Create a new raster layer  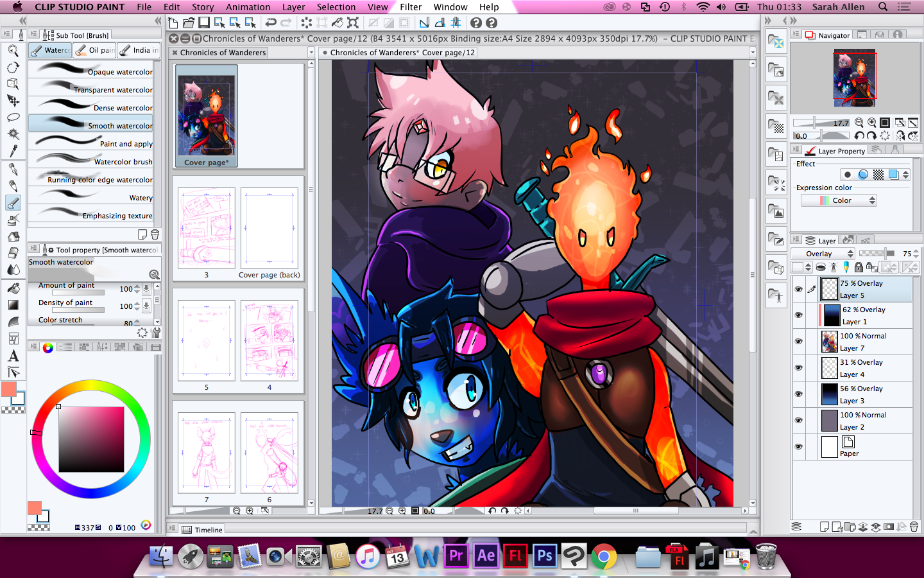[x=825, y=527]
